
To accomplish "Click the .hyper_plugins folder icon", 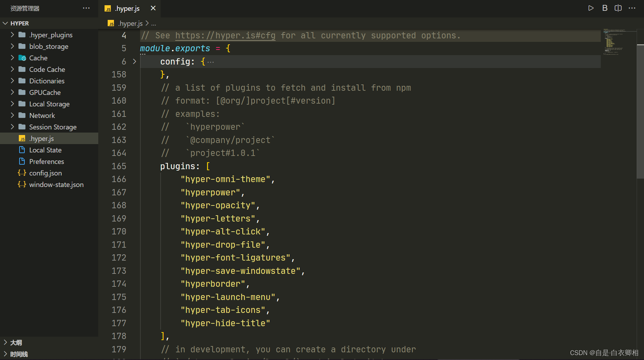I will [22, 35].
